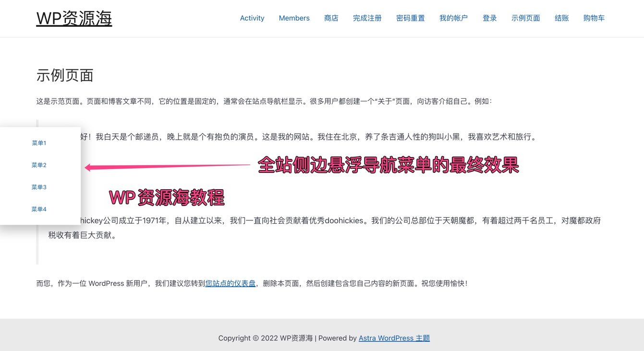
Task: Click the quote line starting 税收有着巨大贡献
Action: click(x=83, y=235)
